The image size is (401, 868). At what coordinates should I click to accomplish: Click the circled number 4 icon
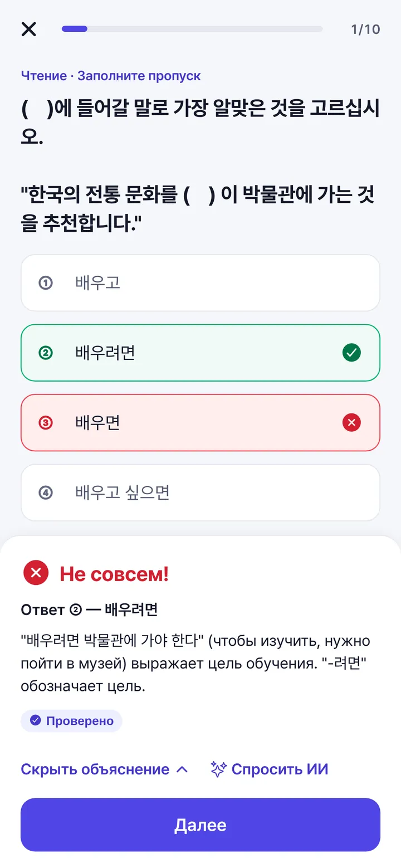(46, 492)
